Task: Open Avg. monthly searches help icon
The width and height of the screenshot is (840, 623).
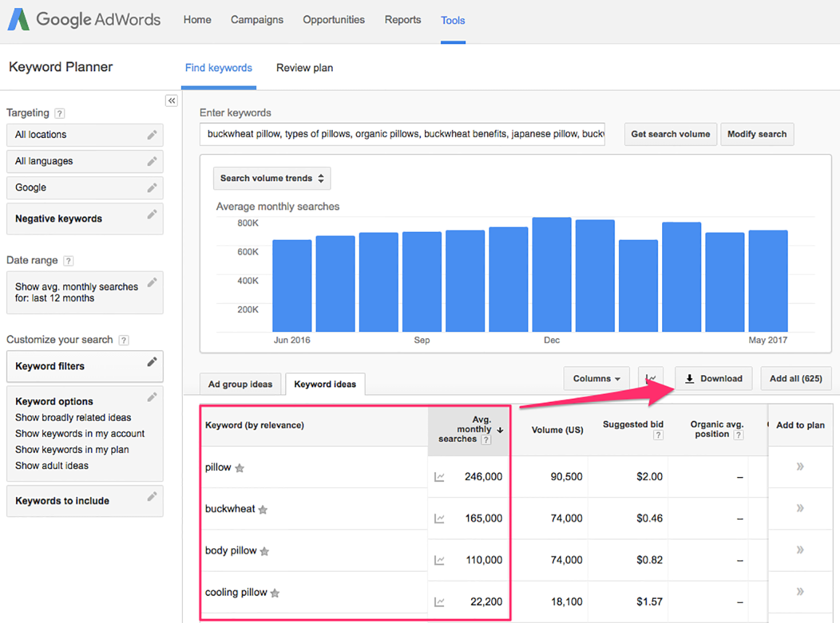Action: (486, 440)
